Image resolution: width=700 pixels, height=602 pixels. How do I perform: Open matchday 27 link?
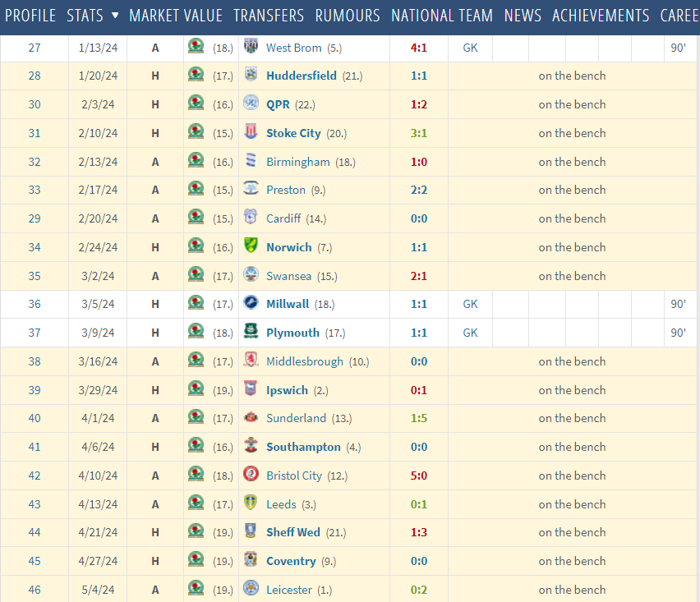coord(35,48)
